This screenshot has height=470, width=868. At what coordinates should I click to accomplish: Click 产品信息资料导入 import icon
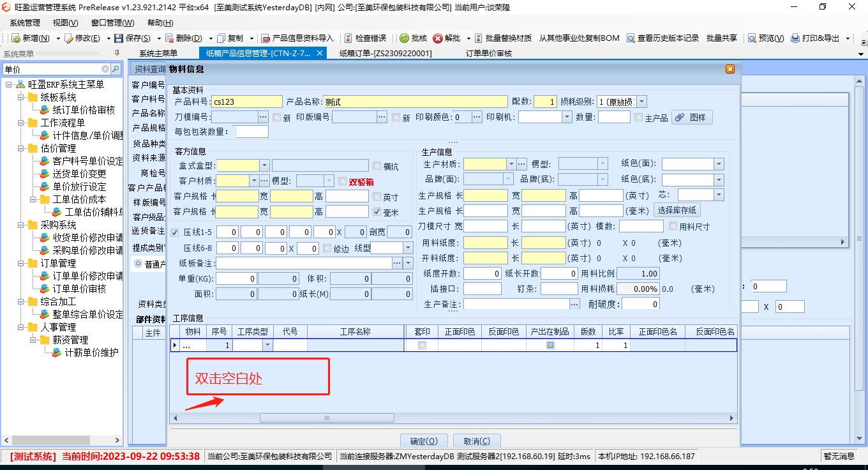(x=266, y=38)
